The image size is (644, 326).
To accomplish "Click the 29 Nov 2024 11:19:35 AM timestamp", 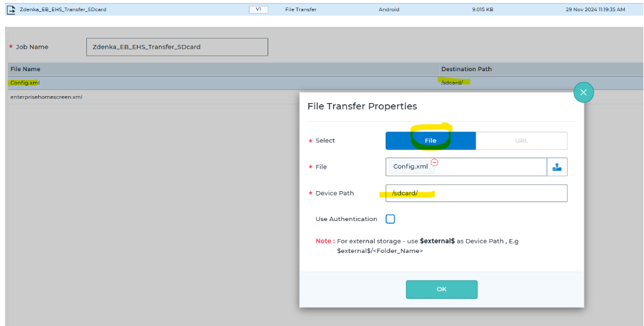I will click(595, 9).
